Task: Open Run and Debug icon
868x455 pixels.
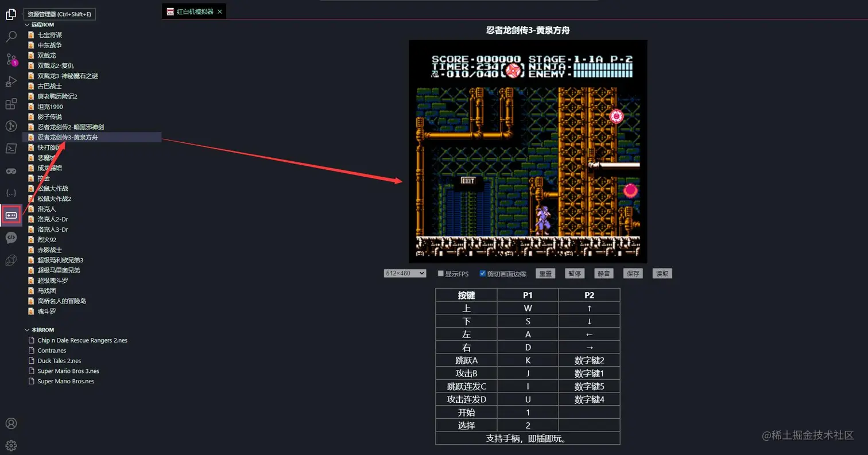Action: 11,81
